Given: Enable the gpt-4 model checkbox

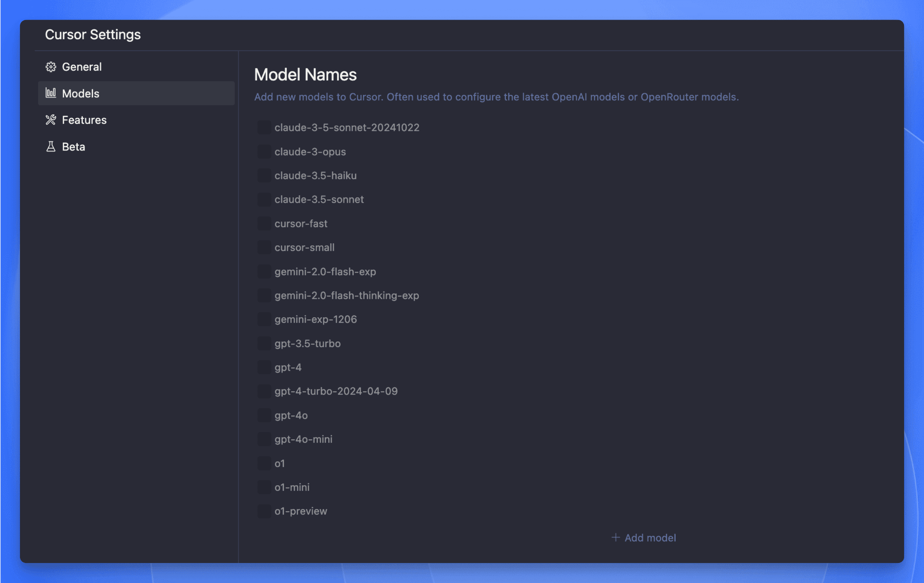Looking at the screenshot, I should coord(264,367).
